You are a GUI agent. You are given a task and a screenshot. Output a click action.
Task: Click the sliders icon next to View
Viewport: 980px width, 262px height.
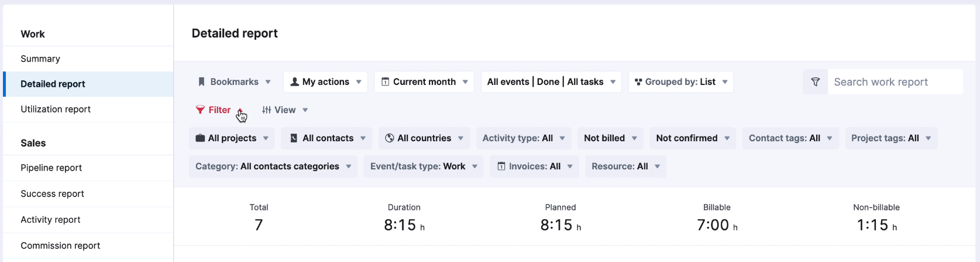tap(267, 110)
